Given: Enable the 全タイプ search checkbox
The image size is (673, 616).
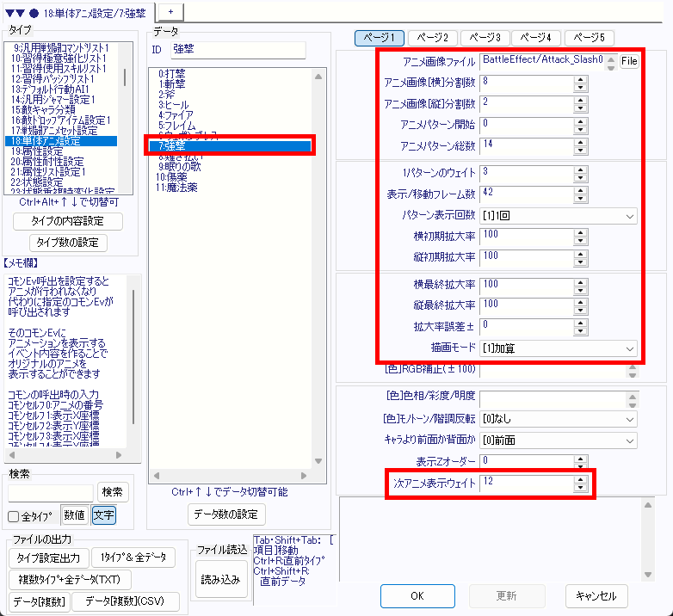Looking at the screenshot, I should tap(14, 516).
